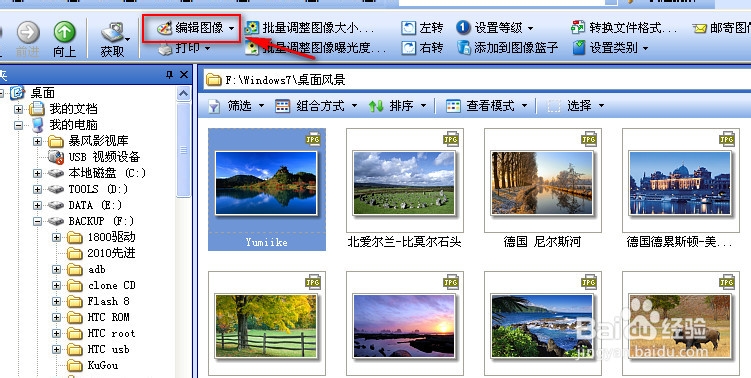Select the adb folder
Screen dimensions: 751x378
pos(96,269)
